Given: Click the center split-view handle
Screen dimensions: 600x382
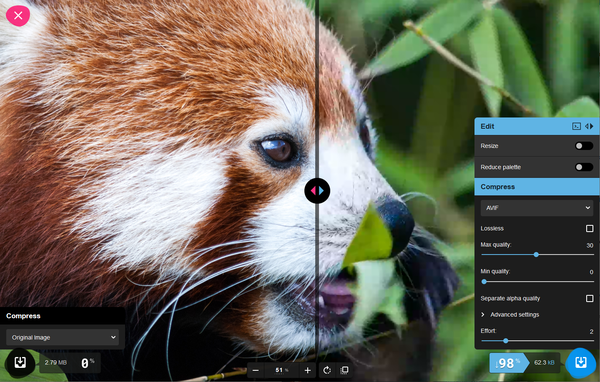Looking at the screenshot, I should (x=317, y=190).
